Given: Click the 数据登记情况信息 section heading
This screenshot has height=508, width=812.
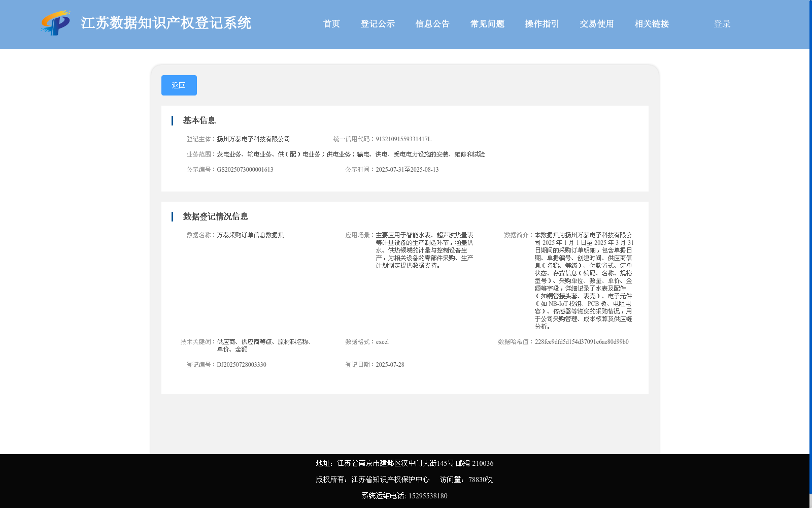Looking at the screenshot, I should [216, 216].
